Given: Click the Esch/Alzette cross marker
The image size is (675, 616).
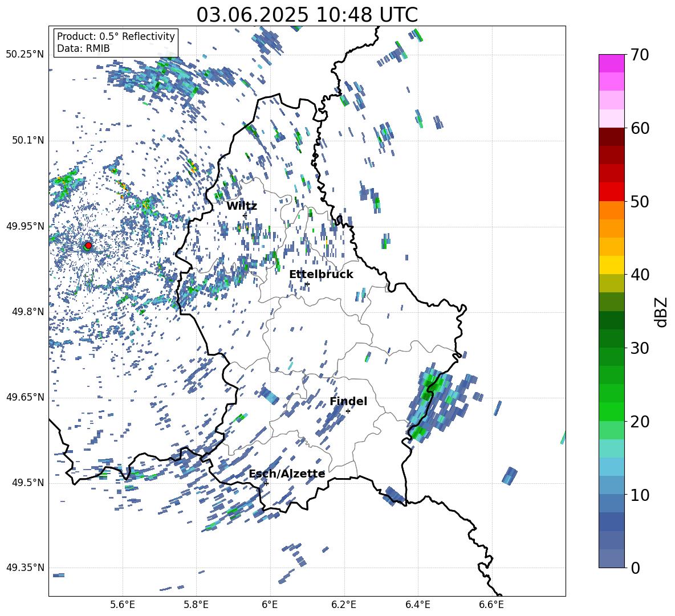Looking at the screenshot, I should 266,483.
